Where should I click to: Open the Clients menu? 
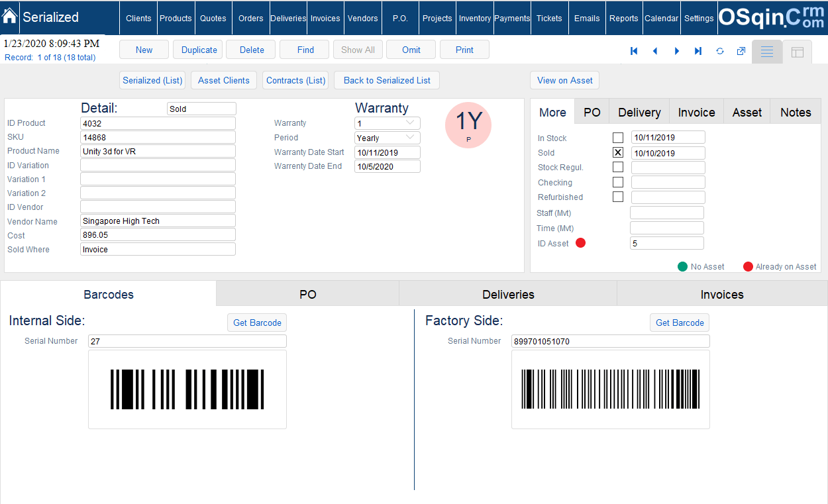pyautogui.click(x=138, y=18)
